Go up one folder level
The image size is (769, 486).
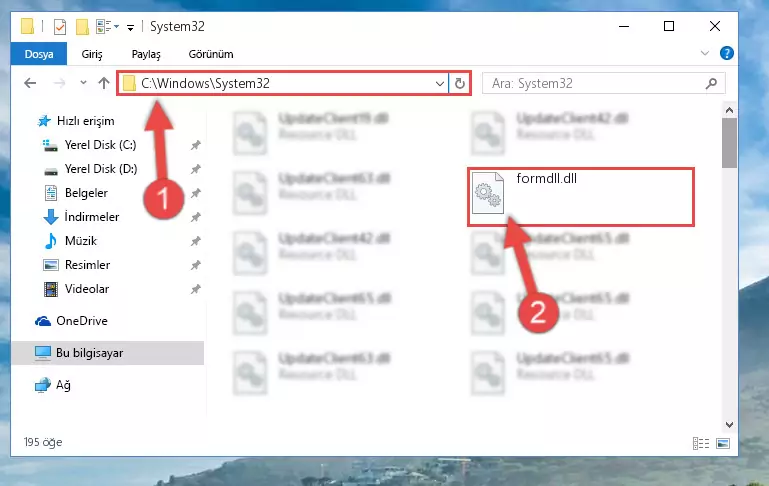click(x=103, y=83)
